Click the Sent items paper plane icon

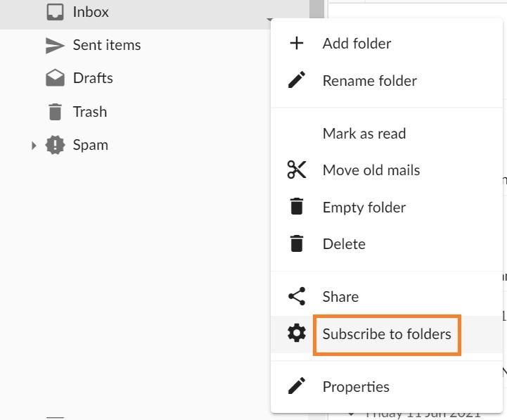[55, 45]
